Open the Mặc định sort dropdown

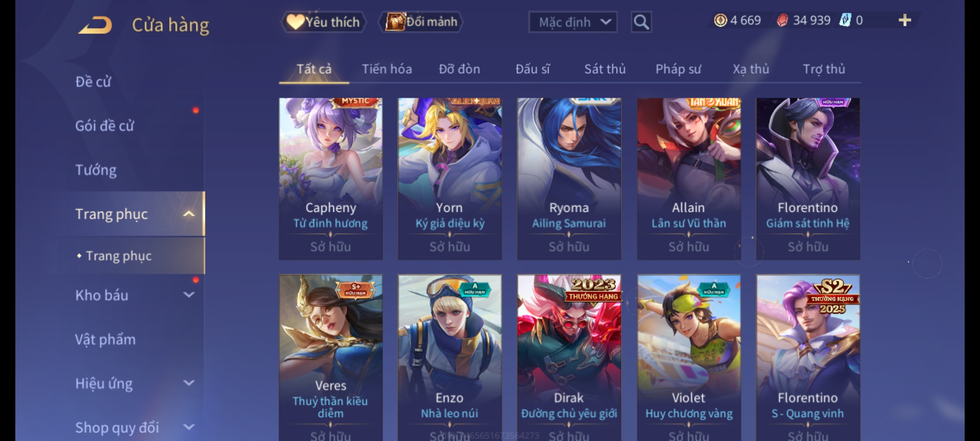tap(572, 22)
